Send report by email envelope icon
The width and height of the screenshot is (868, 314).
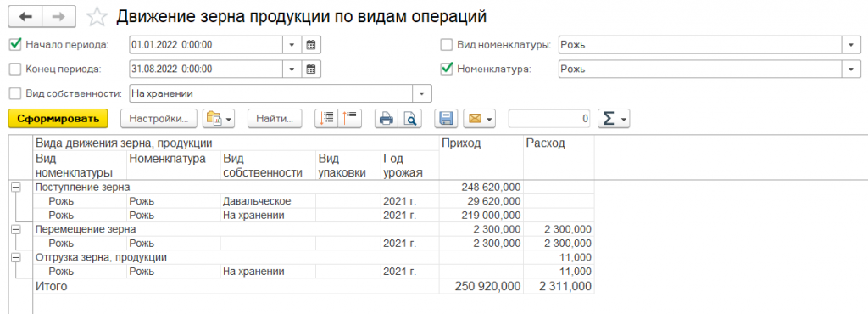tap(480, 118)
